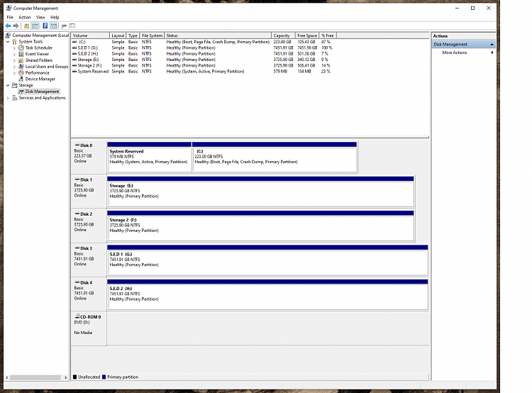Select the Storage node icon
This screenshot has width=532, height=393.
(x=15, y=85)
